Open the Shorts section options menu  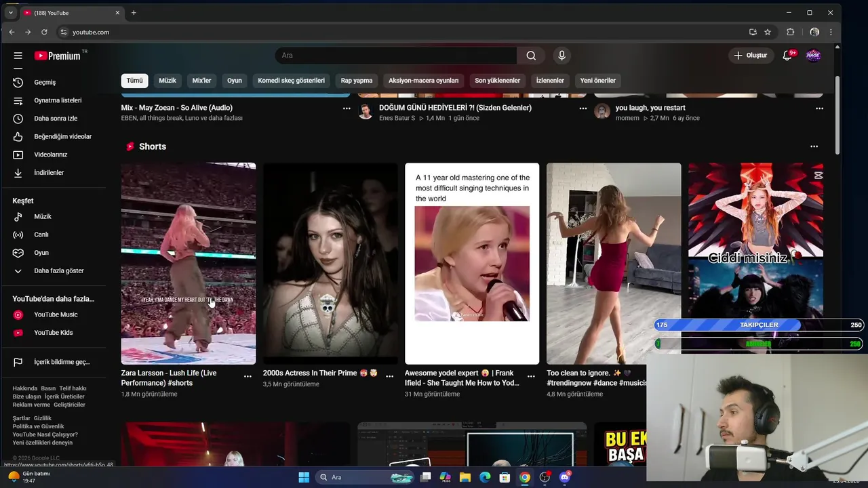click(x=814, y=146)
